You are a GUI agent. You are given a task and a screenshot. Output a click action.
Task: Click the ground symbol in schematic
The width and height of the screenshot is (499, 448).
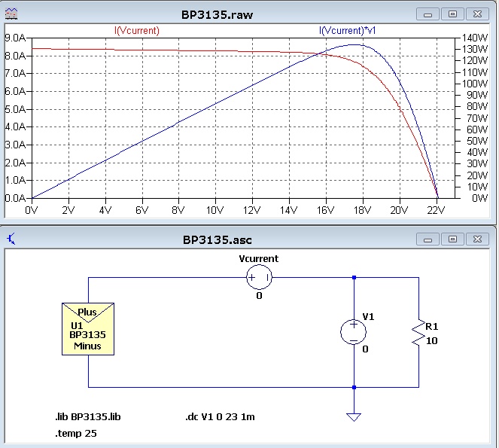coord(354,417)
